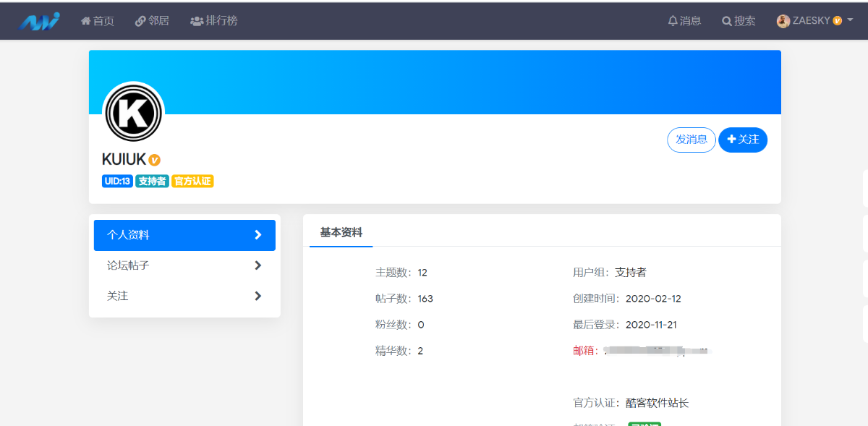Click the 帖子数 value 163
The height and width of the screenshot is (426, 868).
[x=425, y=299]
